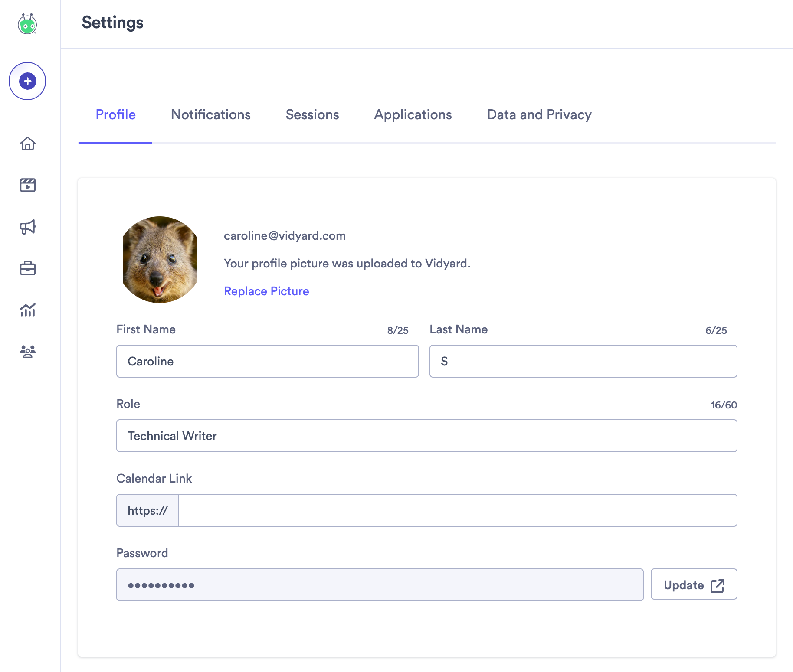Click the external link icon on Update button

click(718, 584)
